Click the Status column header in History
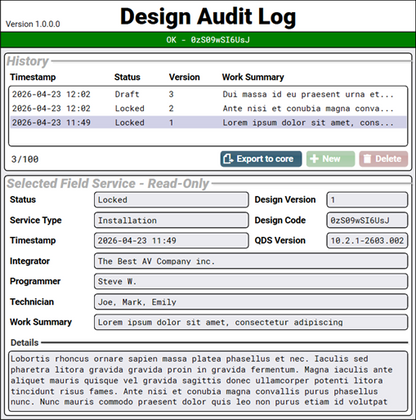416x420 pixels. point(127,77)
